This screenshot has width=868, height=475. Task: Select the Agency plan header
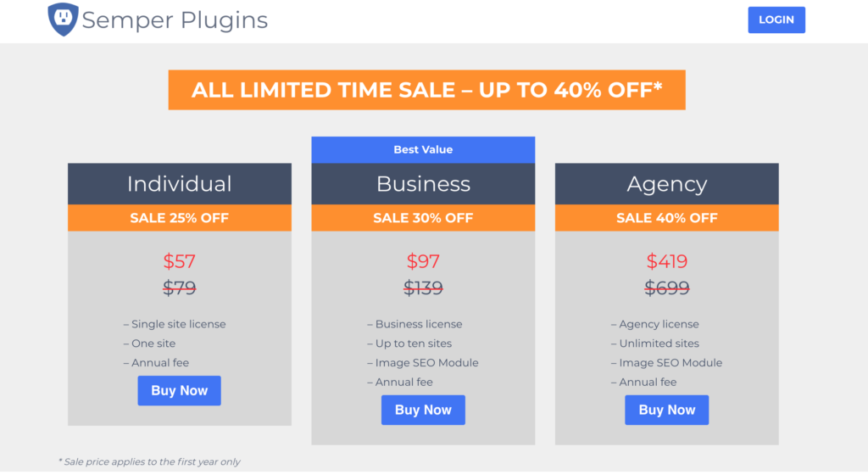coord(666,184)
